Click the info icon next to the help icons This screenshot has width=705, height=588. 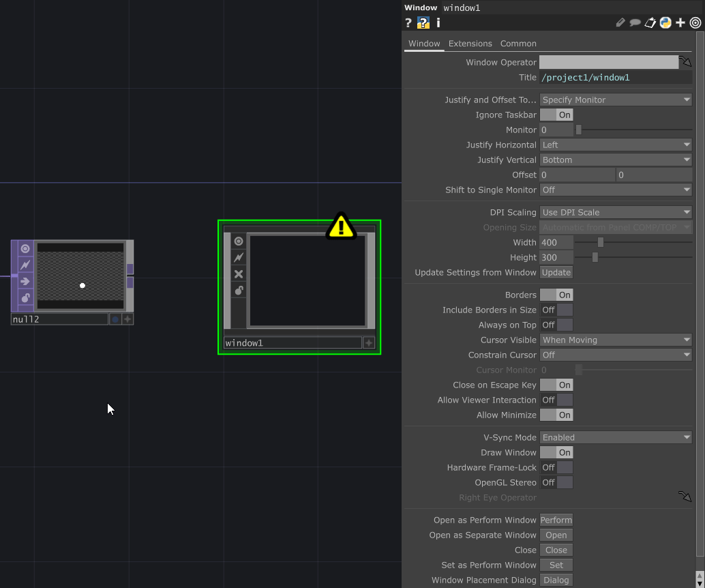tap(438, 23)
